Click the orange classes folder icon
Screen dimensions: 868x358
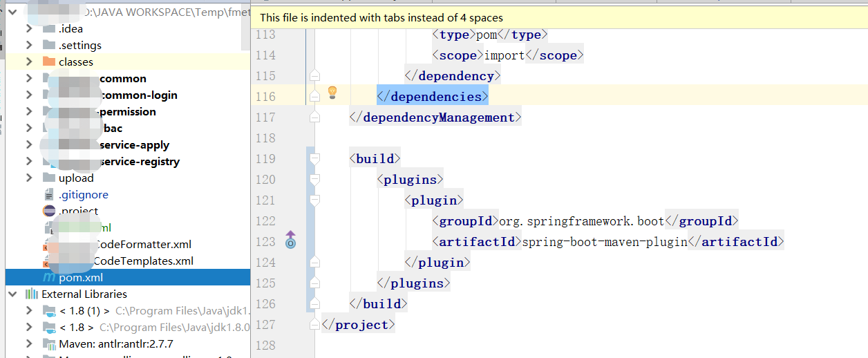pos(48,62)
